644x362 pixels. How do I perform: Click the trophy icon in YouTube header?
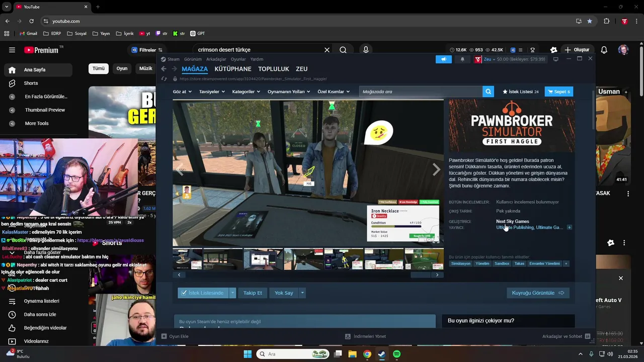tap(532, 50)
